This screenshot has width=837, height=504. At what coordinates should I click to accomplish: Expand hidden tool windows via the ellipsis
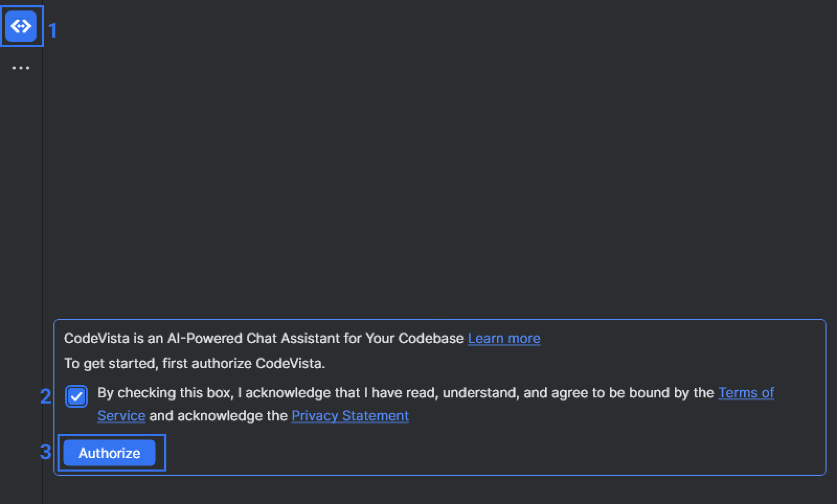coord(21,68)
